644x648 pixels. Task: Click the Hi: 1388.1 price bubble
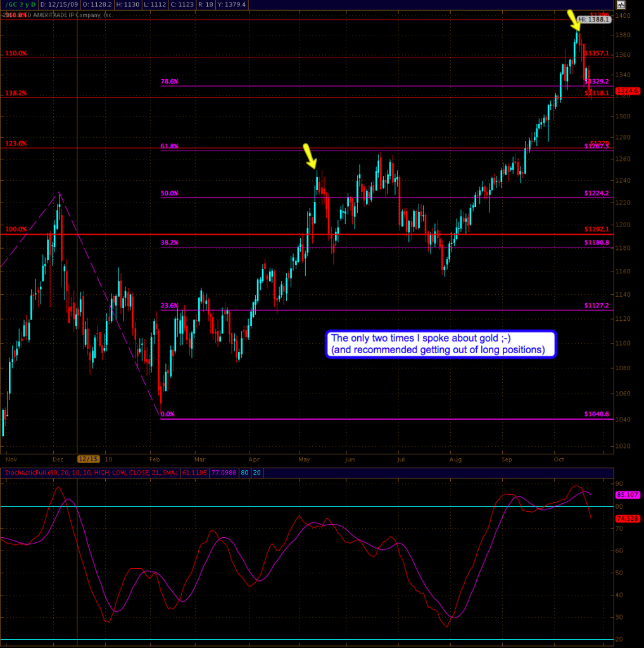[x=594, y=20]
